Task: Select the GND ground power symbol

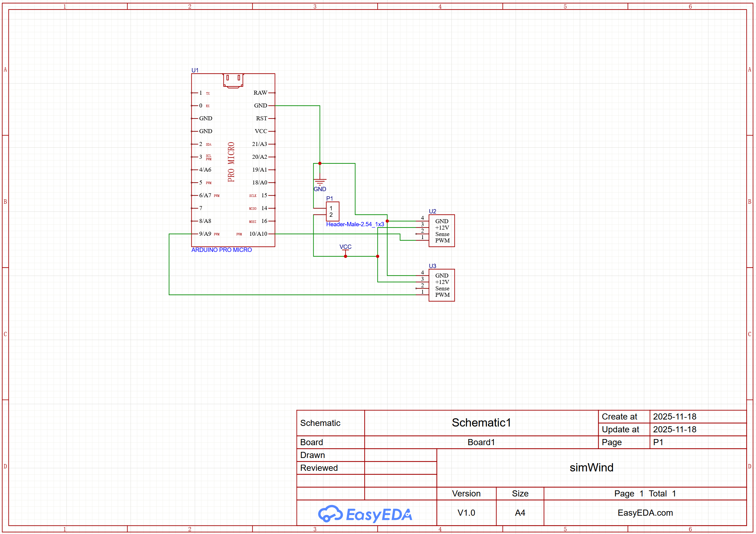Action: (320, 181)
